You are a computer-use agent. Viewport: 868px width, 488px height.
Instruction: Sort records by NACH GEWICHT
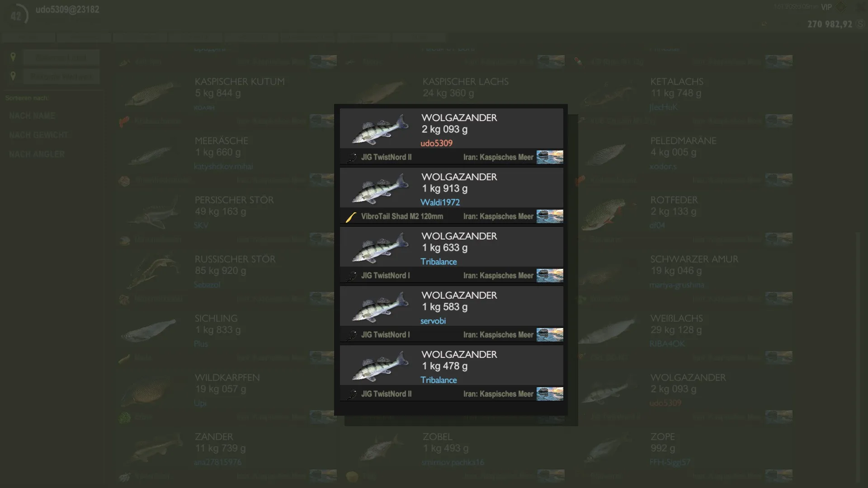pyautogui.click(x=38, y=135)
